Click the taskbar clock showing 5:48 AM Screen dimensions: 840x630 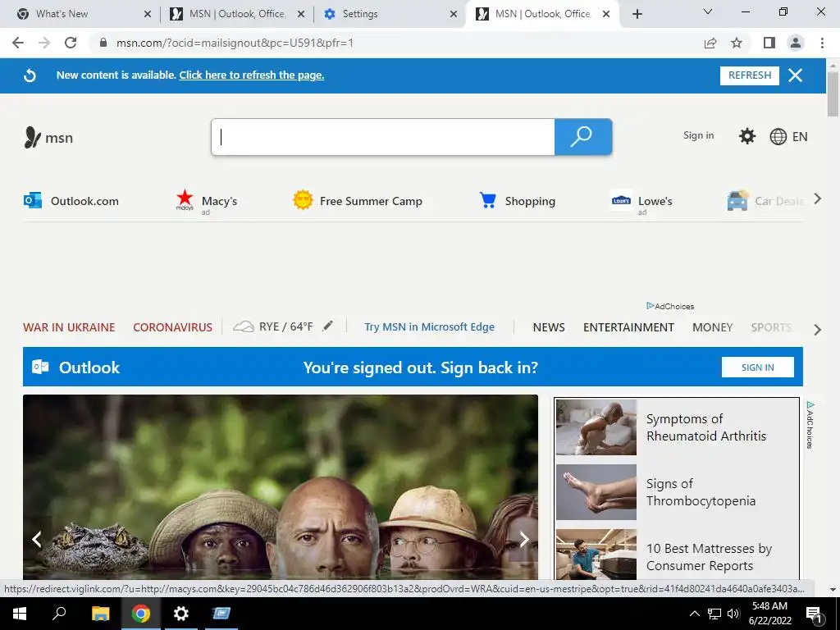point(769,614)
